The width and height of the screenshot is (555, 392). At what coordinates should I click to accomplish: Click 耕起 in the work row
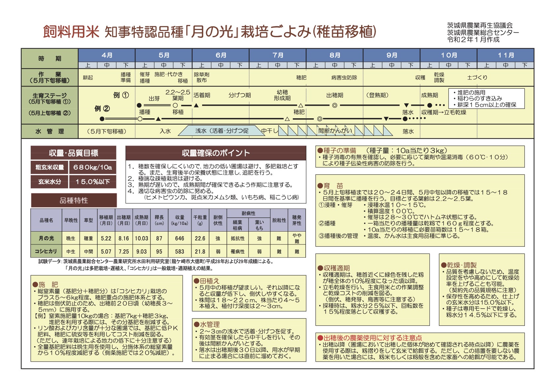88,77
